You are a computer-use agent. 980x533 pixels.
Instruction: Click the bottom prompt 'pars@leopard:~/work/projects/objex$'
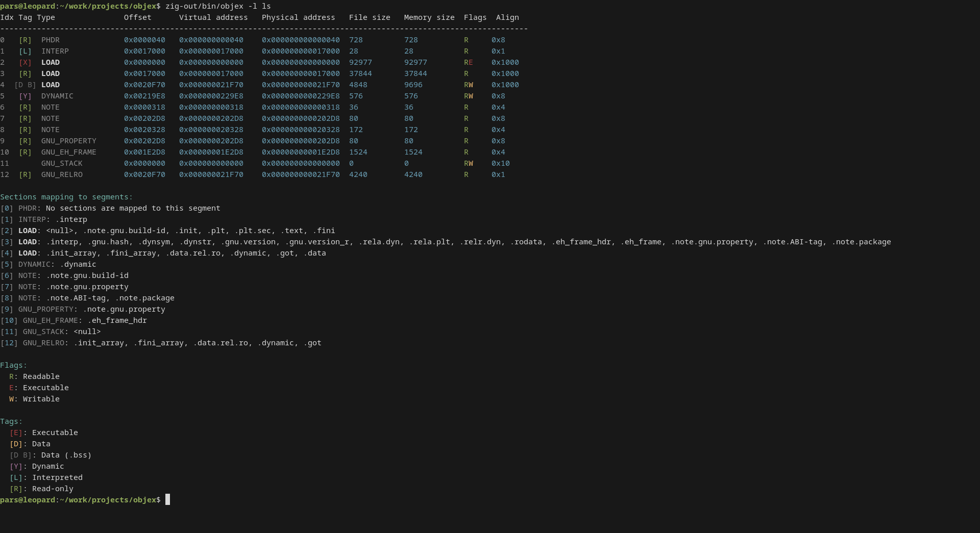pos(80,500)
